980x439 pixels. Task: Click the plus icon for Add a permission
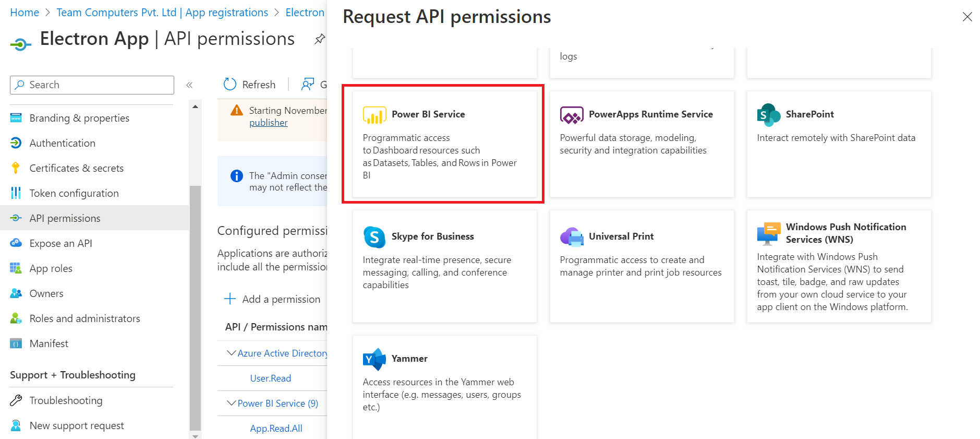tap(230, 299)
